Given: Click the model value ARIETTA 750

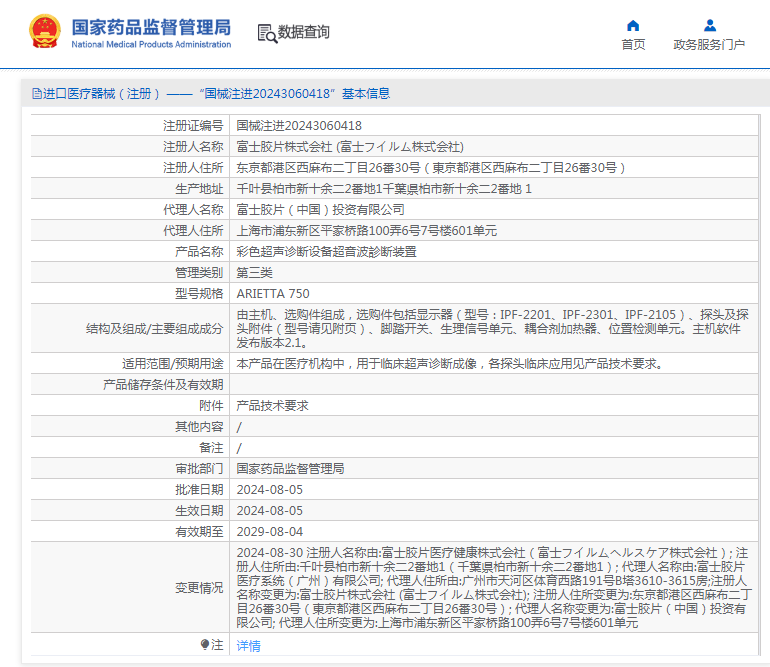Looking at the screenshot, I should coord(273,294).
